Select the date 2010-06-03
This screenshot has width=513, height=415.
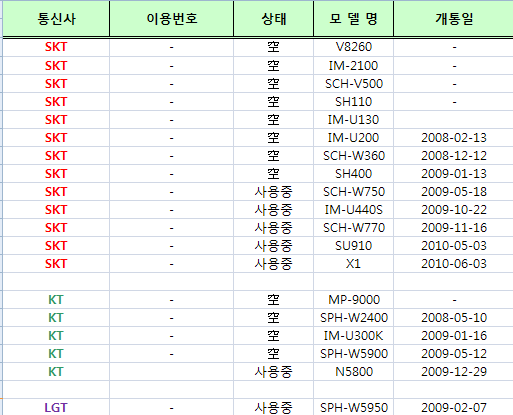(x=454, y=264)
